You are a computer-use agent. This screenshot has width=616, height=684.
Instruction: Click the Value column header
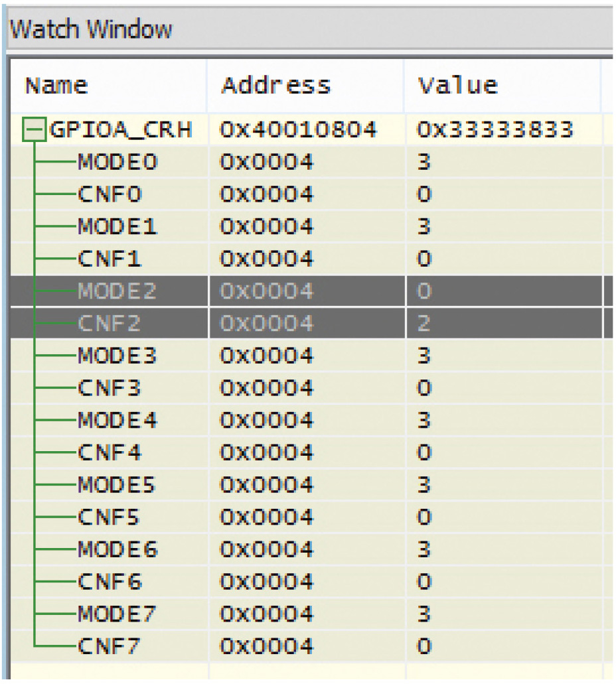tap(502, 86)
